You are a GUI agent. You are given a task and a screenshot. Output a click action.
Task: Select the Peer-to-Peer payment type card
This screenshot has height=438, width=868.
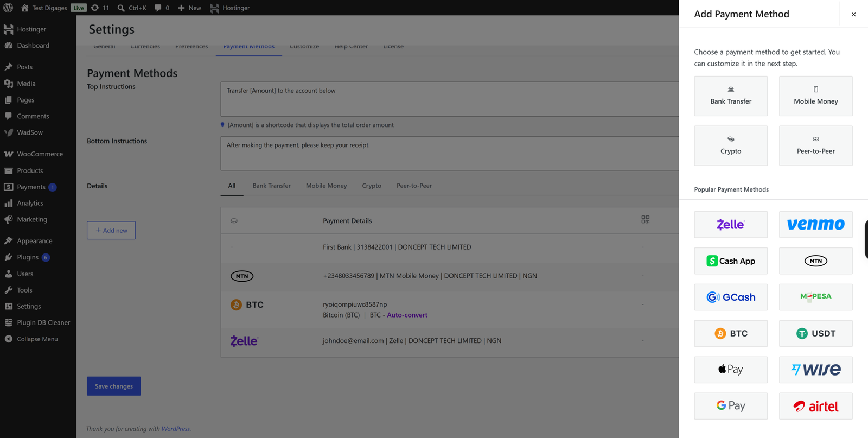[x=816, y=145]
